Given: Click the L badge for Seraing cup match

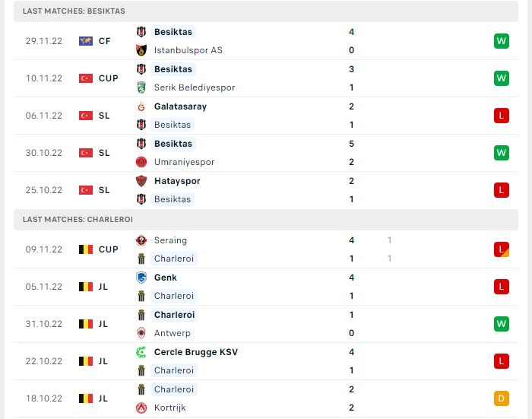Looking at the screenshot, I should (x=502, y=249).
